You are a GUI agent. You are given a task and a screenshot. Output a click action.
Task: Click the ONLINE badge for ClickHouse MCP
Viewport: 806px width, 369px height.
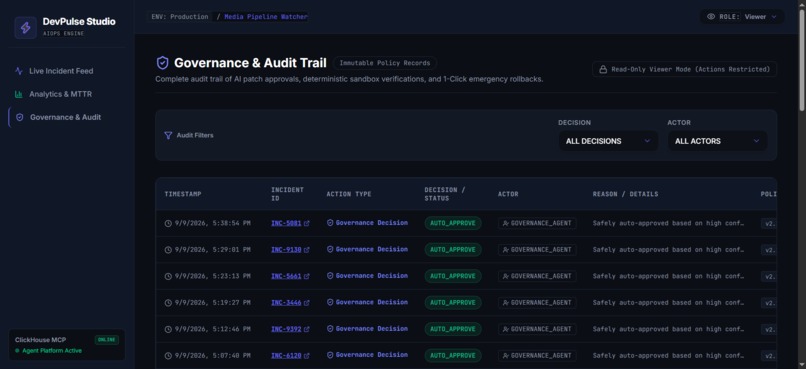(x=106, y=340)
